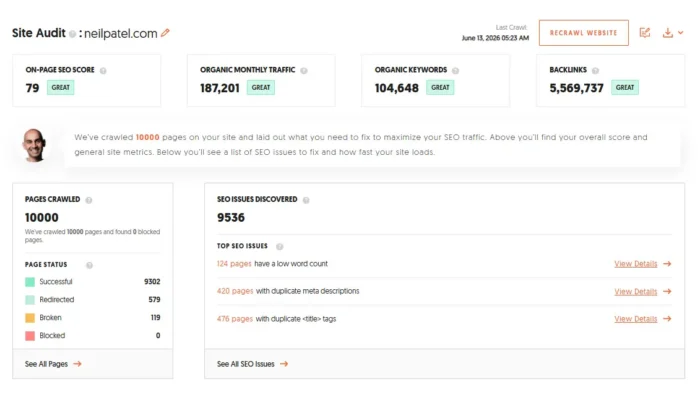View details for low word count pages

tap(635, 264)
